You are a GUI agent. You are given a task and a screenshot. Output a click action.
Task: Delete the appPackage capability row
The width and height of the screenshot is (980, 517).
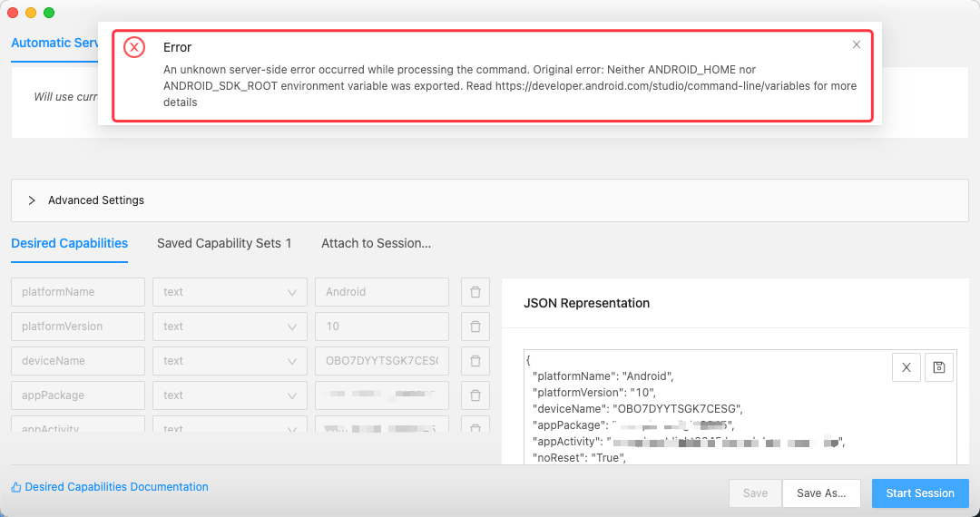[x=475, y=395]
